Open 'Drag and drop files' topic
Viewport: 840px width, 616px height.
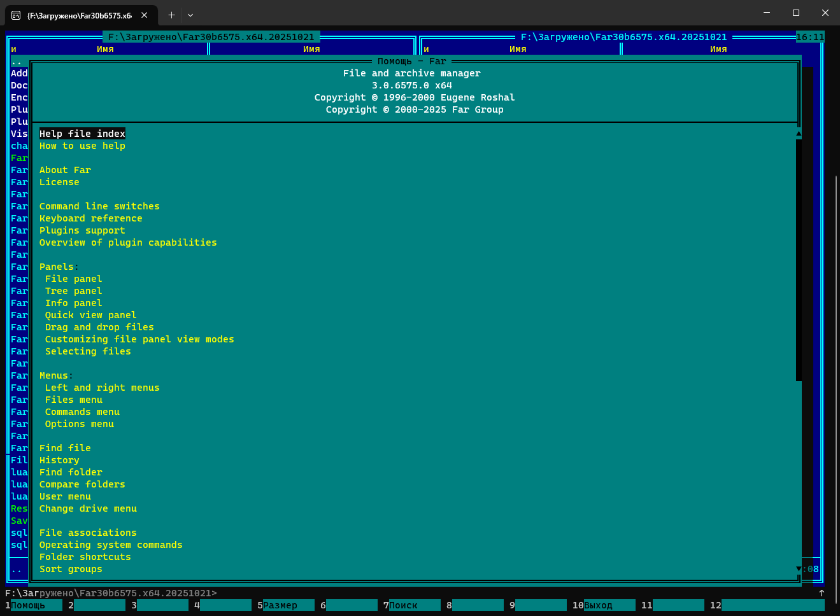pyautogui.click(x=99, y=327)
